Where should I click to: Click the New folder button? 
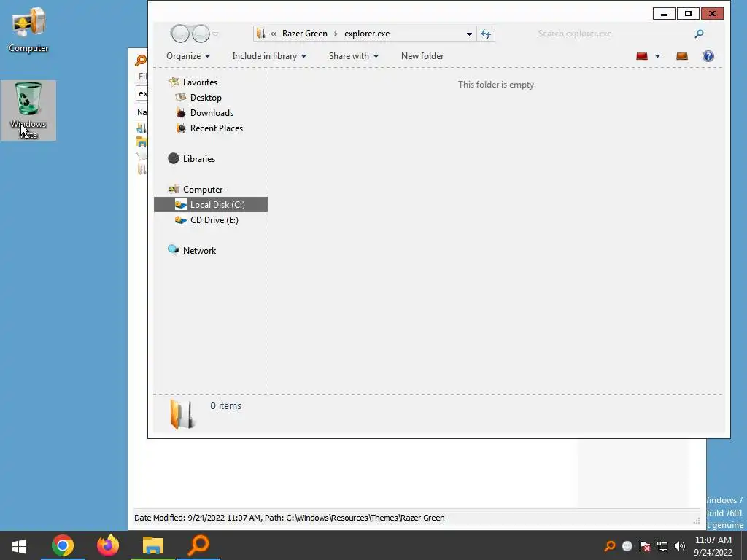(x=422, y=56)
